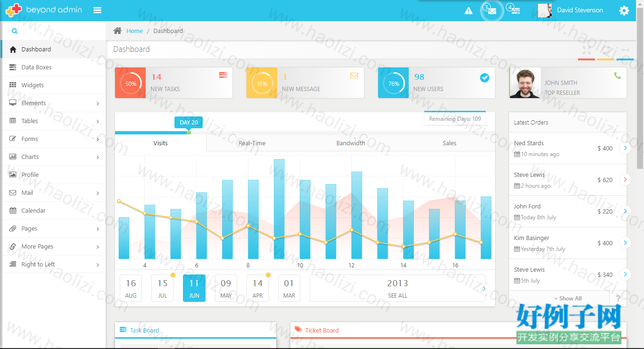The height and width of the screenshot is (349, 644).
Task: Open the settings gear icon
Action: pyautogui.click(x=624, y=10)
